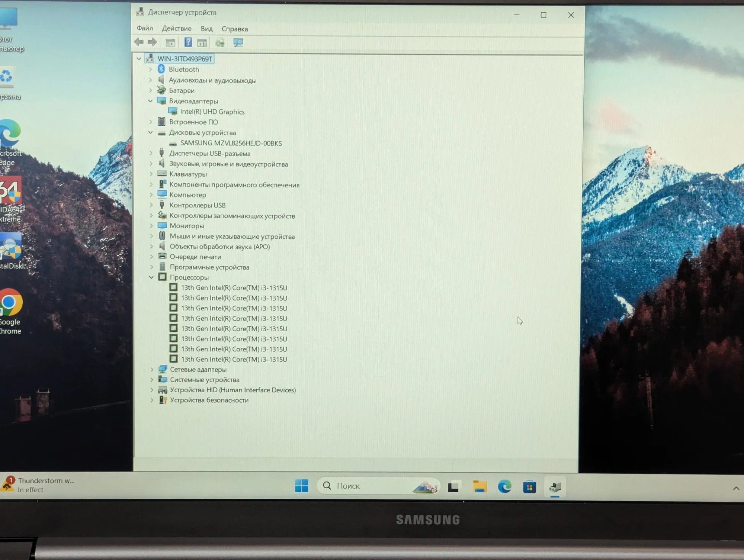Select Контроллеры запоминающих устройств row

tap(232, 215)
